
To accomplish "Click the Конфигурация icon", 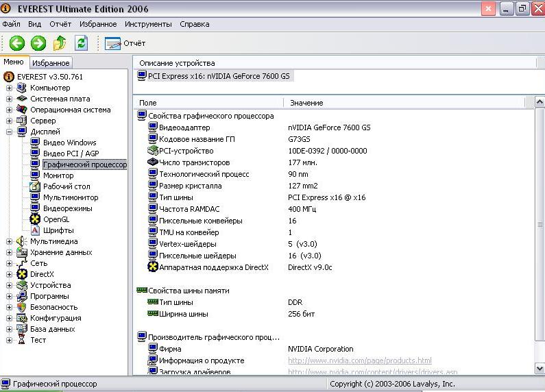I will (x=22, y=318).
